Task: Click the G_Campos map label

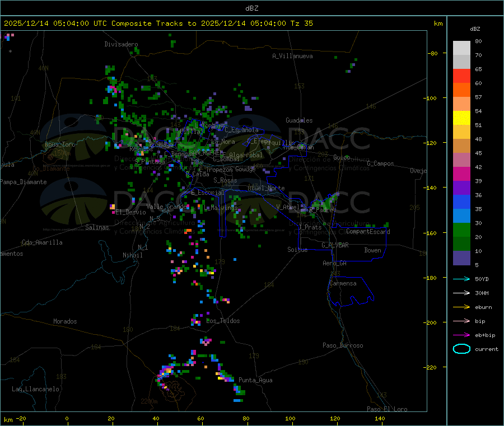Action: click(381, 163)
